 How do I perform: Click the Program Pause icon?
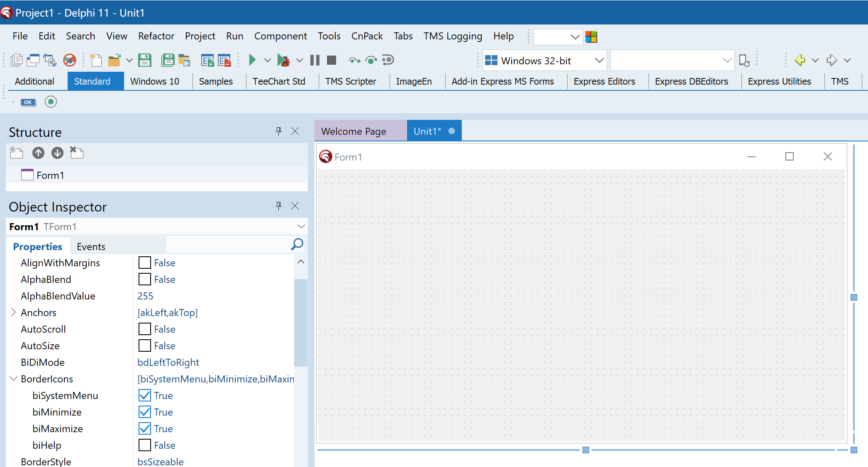[x=315, y=61]
